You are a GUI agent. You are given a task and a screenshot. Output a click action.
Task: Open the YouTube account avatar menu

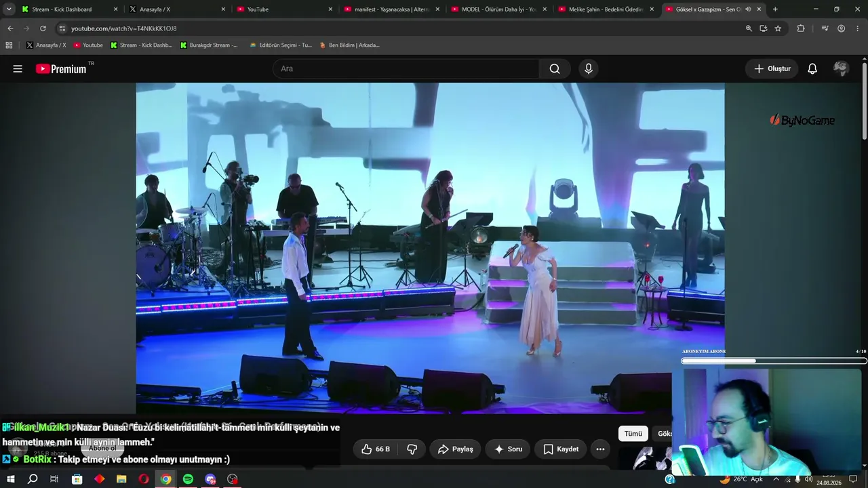click(841, 68)
